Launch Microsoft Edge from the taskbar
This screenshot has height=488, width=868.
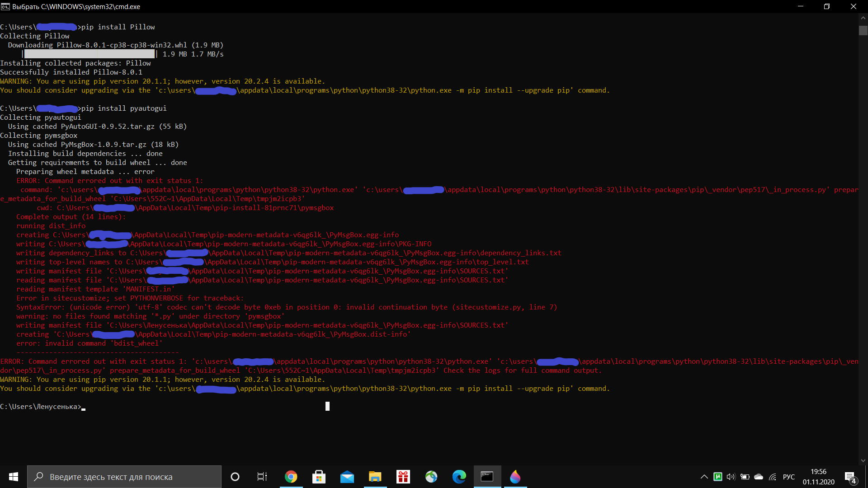point(459,477)
